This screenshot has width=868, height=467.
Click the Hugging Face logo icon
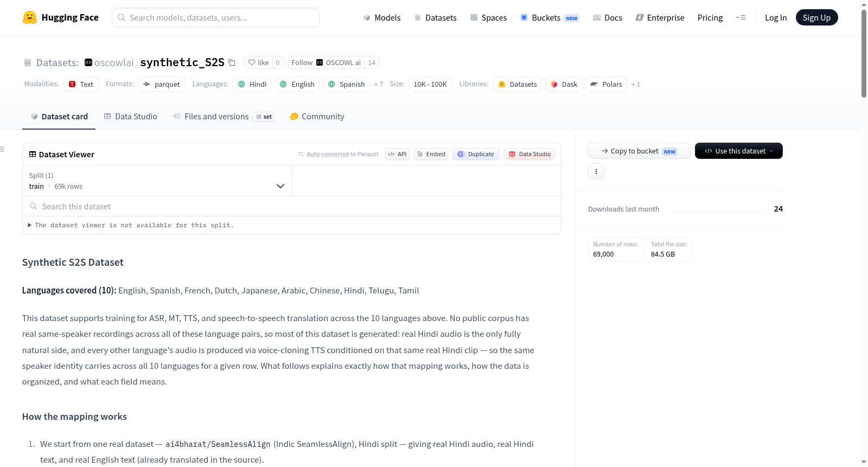pos(30,17)
